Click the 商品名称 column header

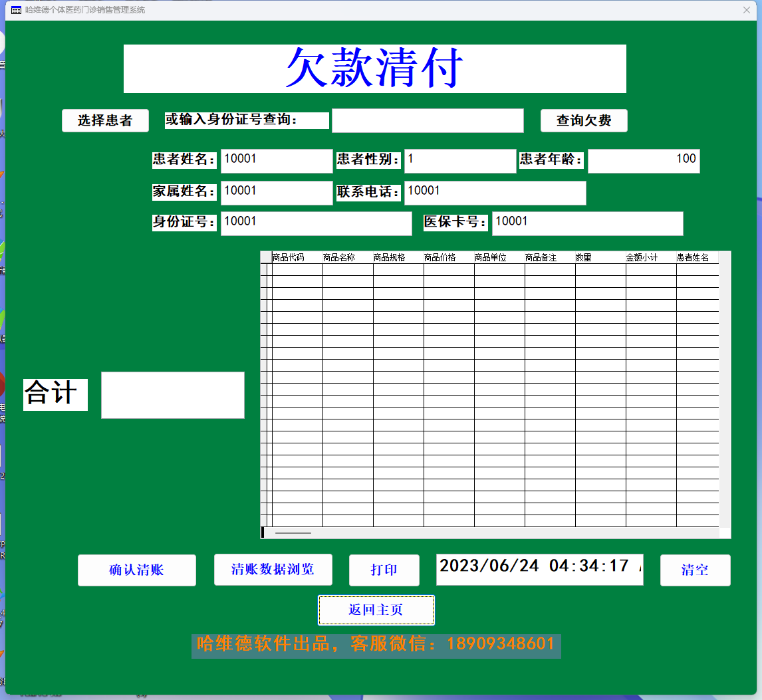[348, 257]
